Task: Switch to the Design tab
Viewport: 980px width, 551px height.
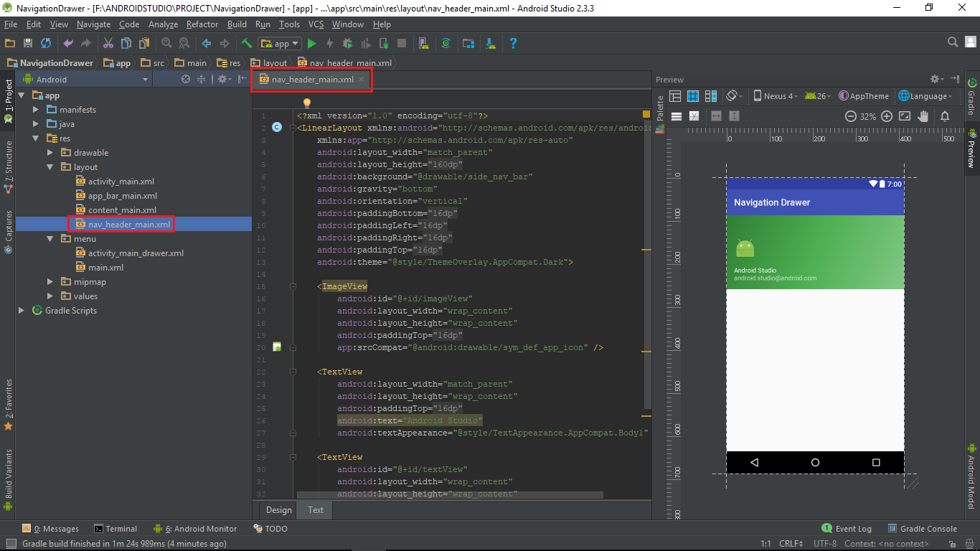Action: [278, 510]
